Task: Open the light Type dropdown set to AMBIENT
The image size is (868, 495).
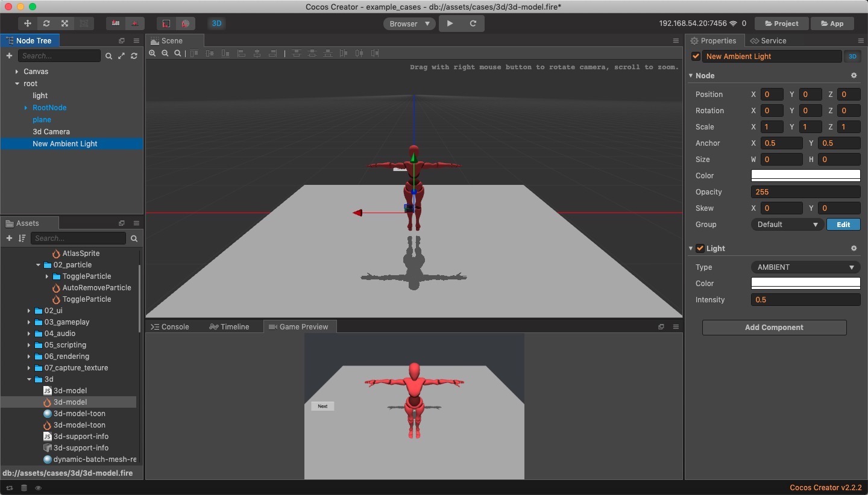Action: tap(805, 267)
